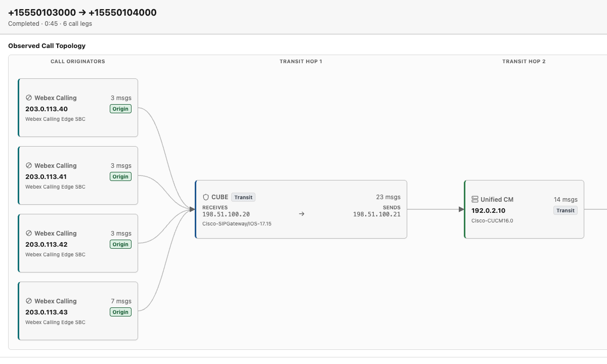This screenshot has height=364, width=607.
Task: Click the 23 msgs count on the CUBE card
Action: point(387,197)
